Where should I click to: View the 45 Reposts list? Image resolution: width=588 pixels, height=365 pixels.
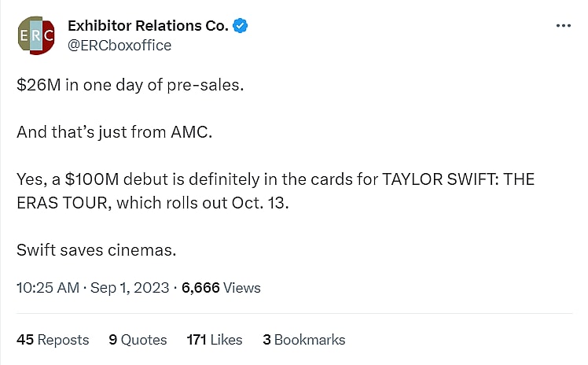[53, 340]
